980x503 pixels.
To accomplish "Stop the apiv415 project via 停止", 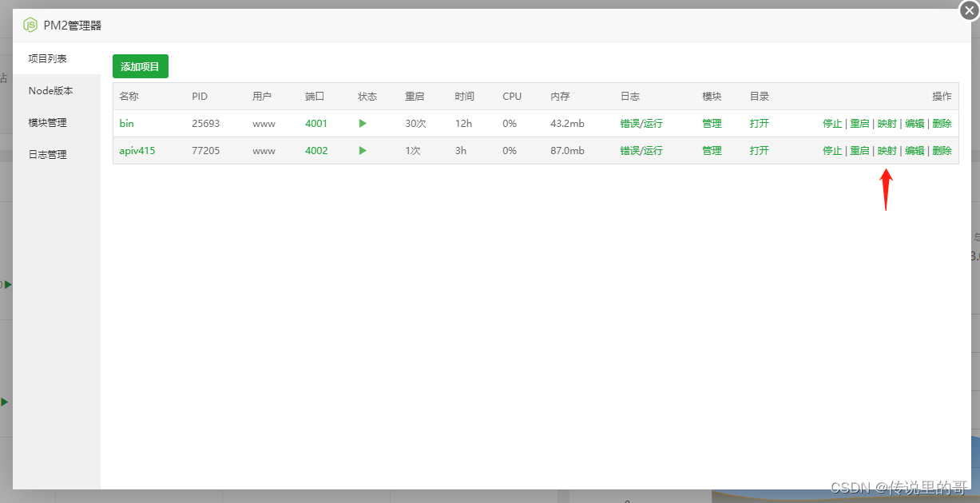I will click(x=832, y=150).
